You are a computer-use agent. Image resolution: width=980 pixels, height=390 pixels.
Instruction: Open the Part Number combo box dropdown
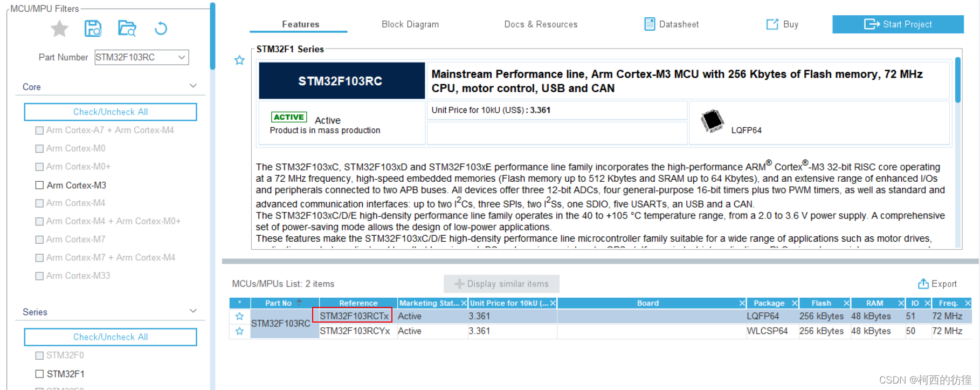tap(182, 57)
